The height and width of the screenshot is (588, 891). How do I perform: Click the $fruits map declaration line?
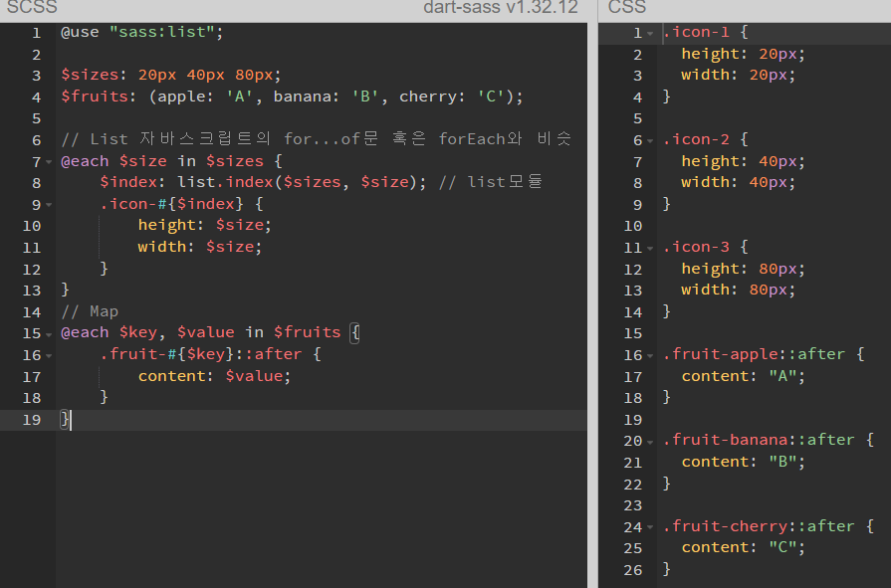click(x=292, y=97)
